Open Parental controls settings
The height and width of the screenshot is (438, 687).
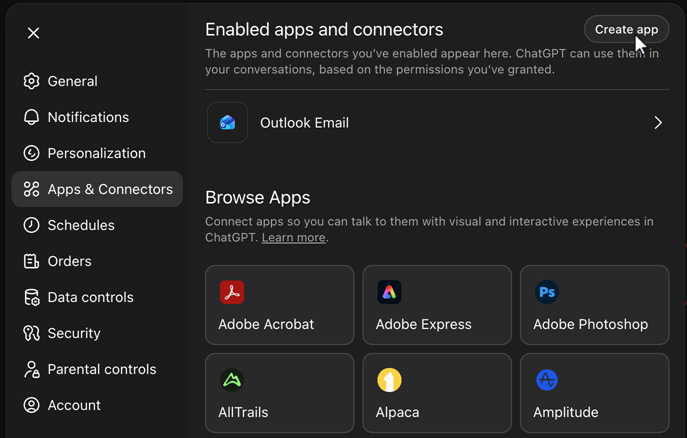tap(101, 369)
